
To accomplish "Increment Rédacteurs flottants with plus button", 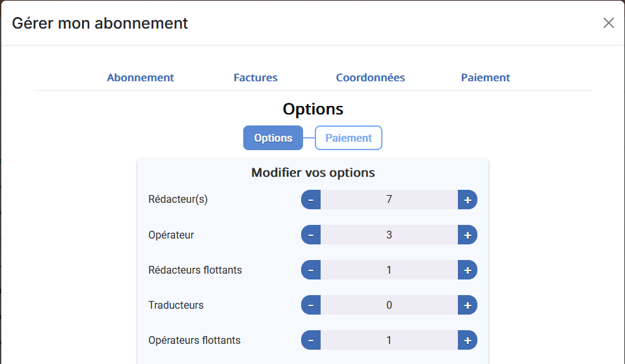I will coord(467,270).
